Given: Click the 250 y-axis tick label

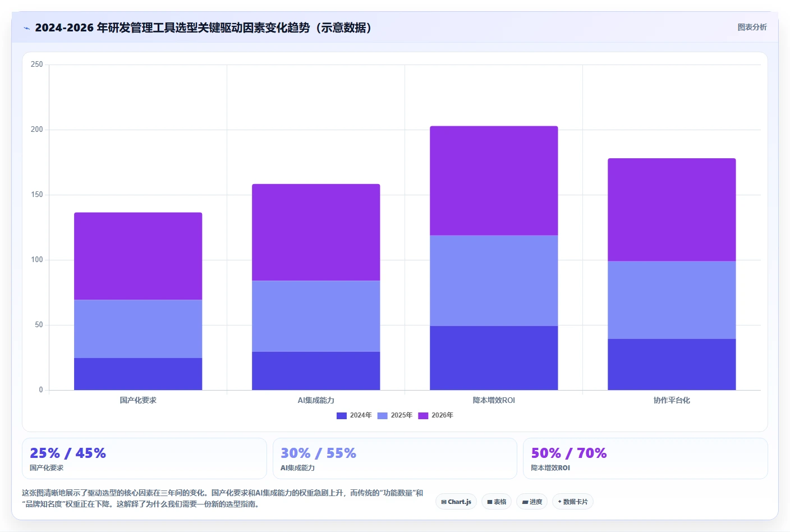Looking at the screenshot, I should coord(37,65).
